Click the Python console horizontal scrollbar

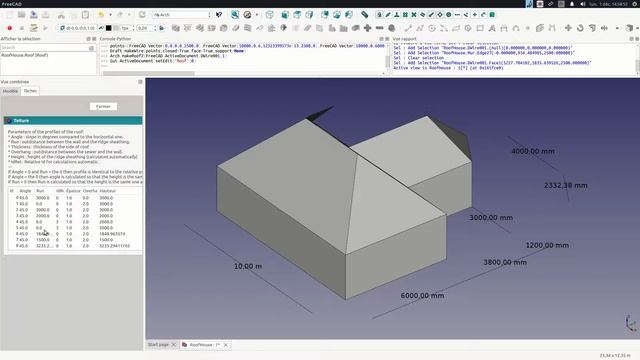(x=149, y=73)
